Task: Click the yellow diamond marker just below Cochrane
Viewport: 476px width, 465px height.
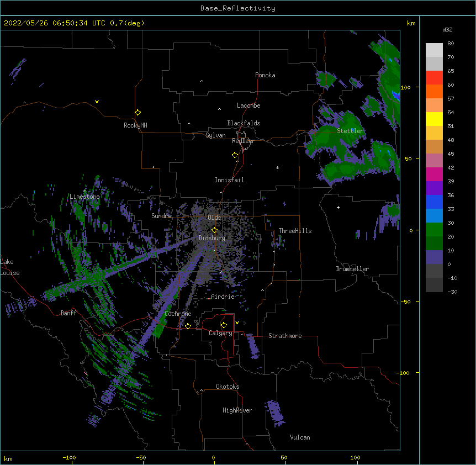Action: pos(188,326)
